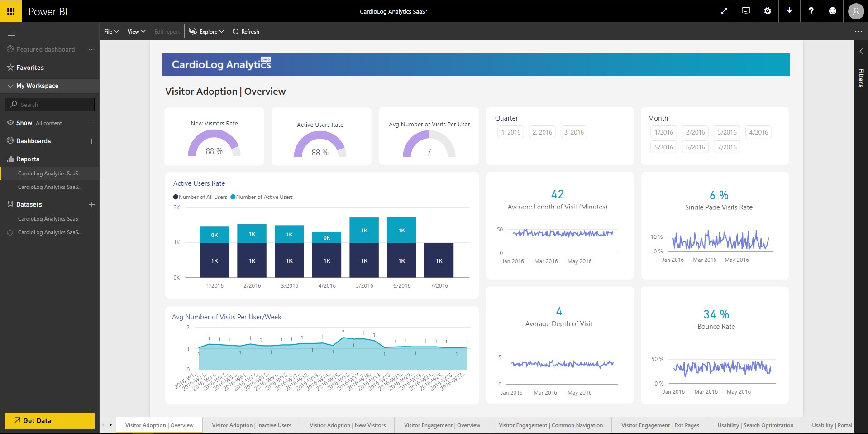This screenshot has height=434, width=868.
Task: Switch to Visitor Engagement | Overview tab
Action: click(442, 425)
